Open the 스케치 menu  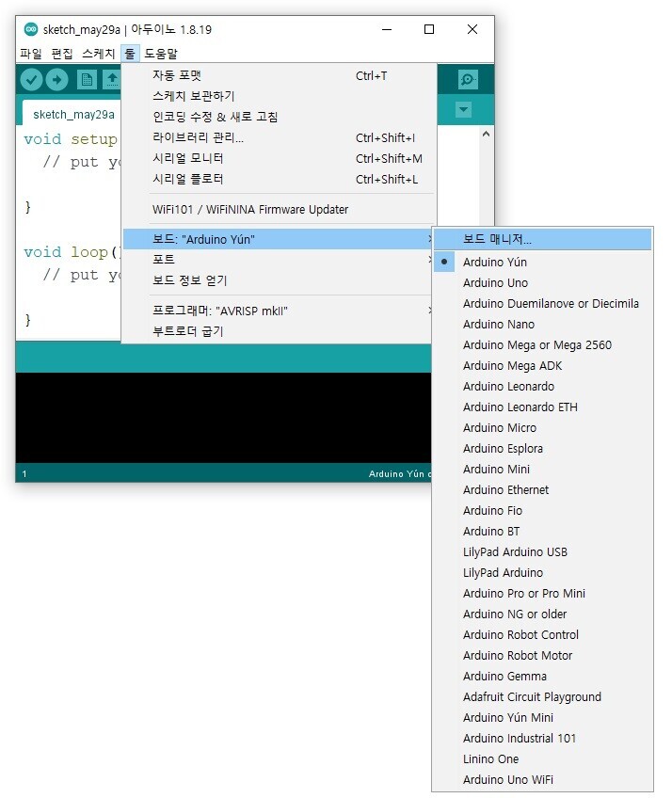coord(99,54)
